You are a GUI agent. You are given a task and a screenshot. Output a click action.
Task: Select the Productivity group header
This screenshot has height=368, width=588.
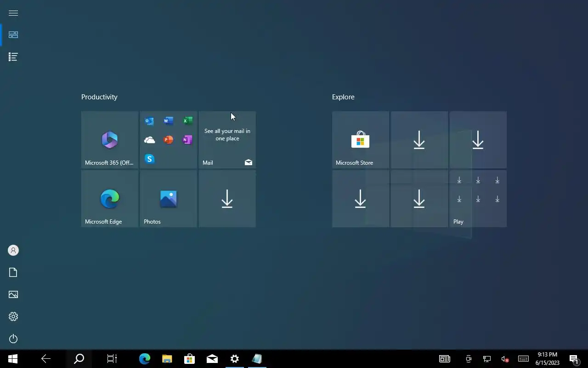[x=99, y=97]
